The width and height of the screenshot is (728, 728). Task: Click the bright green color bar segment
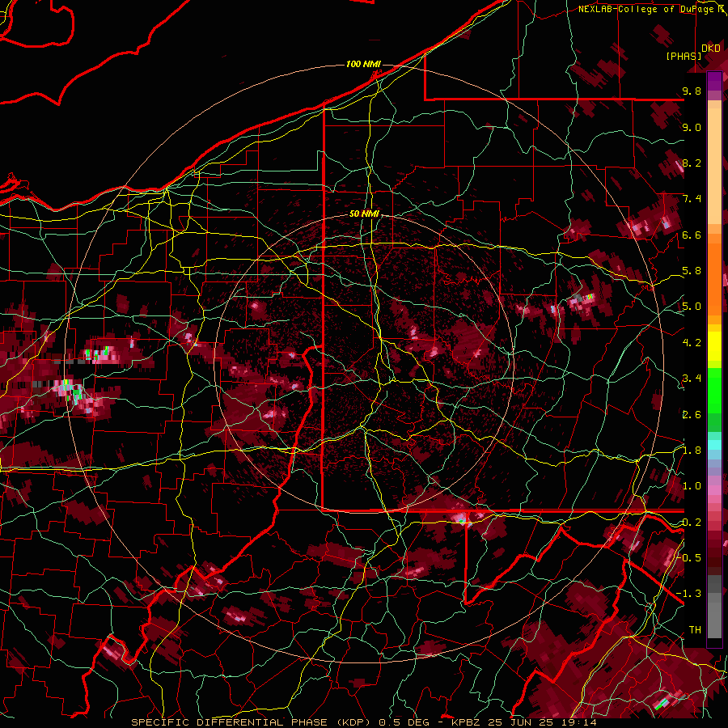pos(714,391)
